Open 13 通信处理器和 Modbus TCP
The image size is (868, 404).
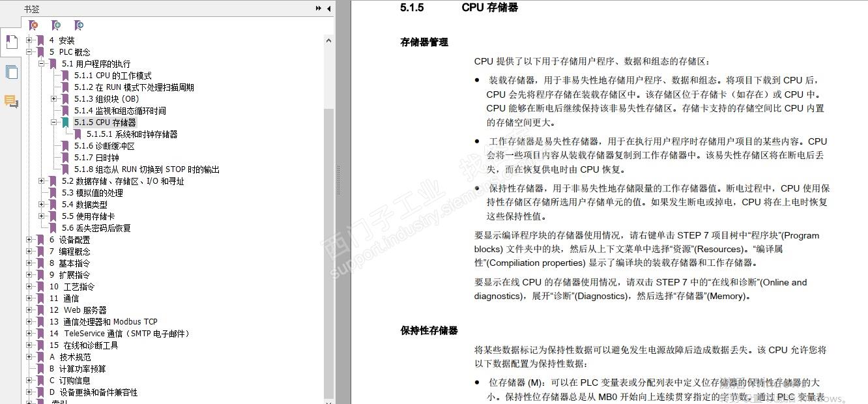[103, 322]
